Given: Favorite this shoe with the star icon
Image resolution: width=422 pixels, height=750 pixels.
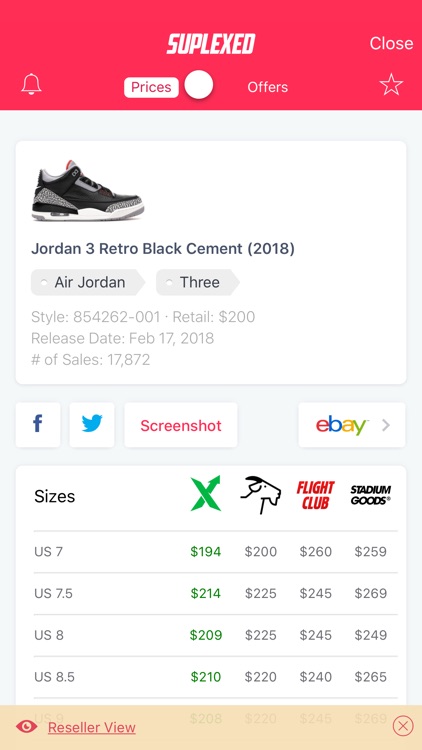Looking at the screenshot, I should coord(391,85).
